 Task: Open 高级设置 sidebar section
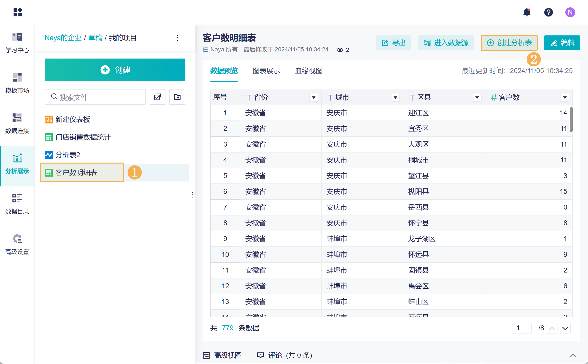[17, 245]
